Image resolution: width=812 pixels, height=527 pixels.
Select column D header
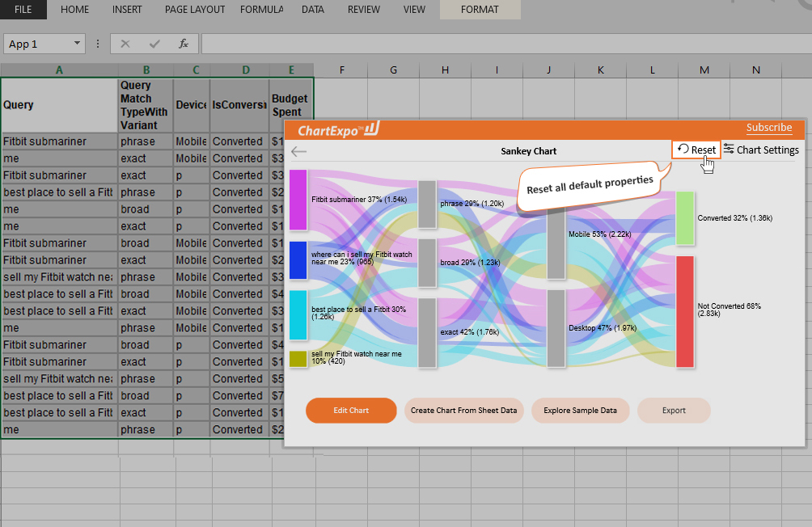(x=246, y=70)
